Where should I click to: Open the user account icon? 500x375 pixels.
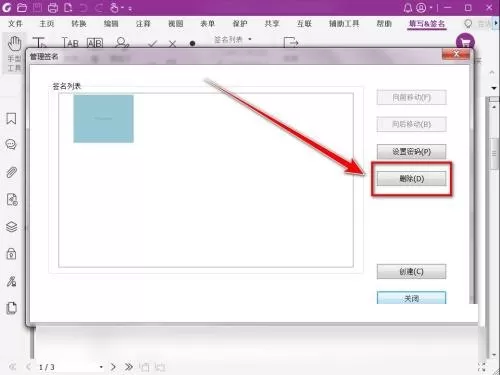pos(421,7)
